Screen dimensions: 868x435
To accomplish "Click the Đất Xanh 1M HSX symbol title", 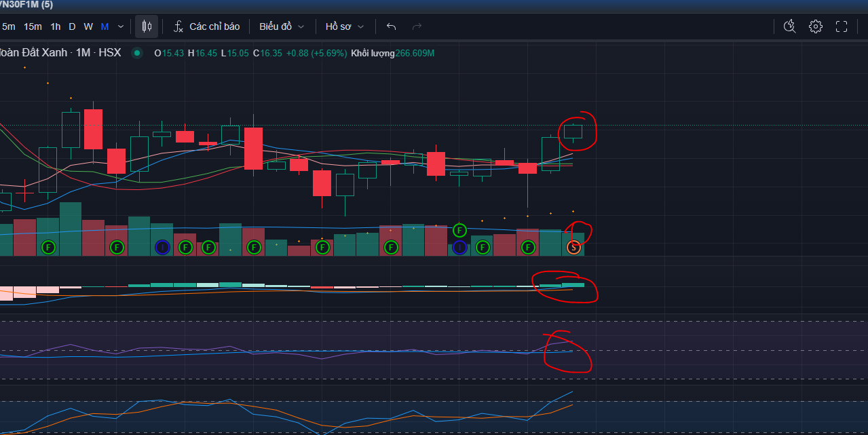I will 60,53.
